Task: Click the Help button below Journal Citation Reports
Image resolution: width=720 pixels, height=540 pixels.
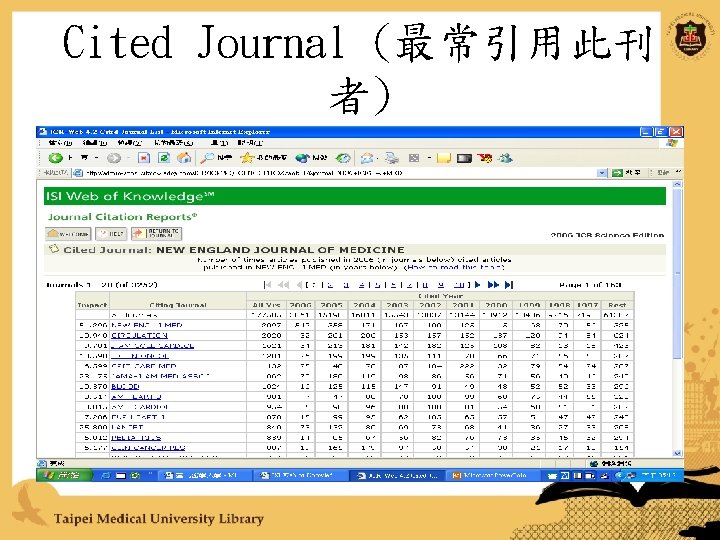Action: click(111, 234)
